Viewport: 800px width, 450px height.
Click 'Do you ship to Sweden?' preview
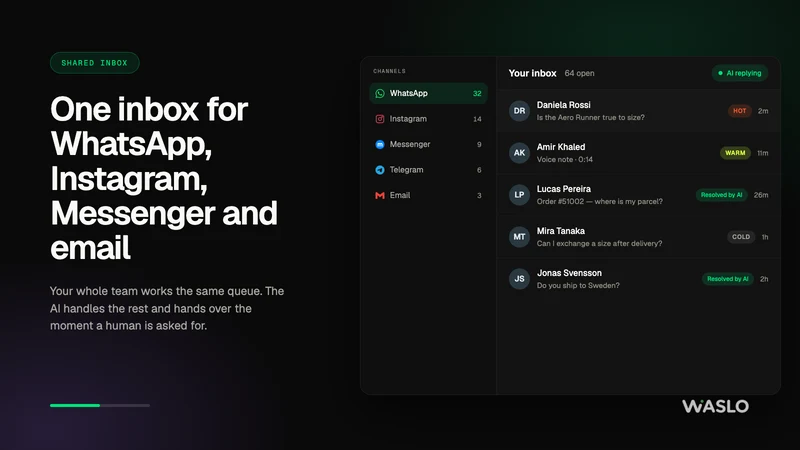coord(578,285)
